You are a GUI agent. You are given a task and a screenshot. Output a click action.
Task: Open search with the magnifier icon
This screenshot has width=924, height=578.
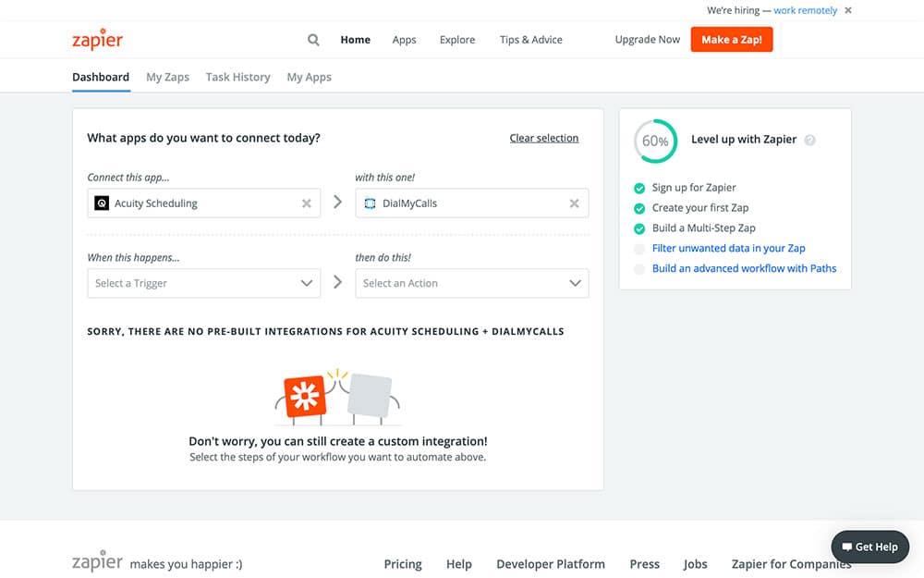[313, 40]
